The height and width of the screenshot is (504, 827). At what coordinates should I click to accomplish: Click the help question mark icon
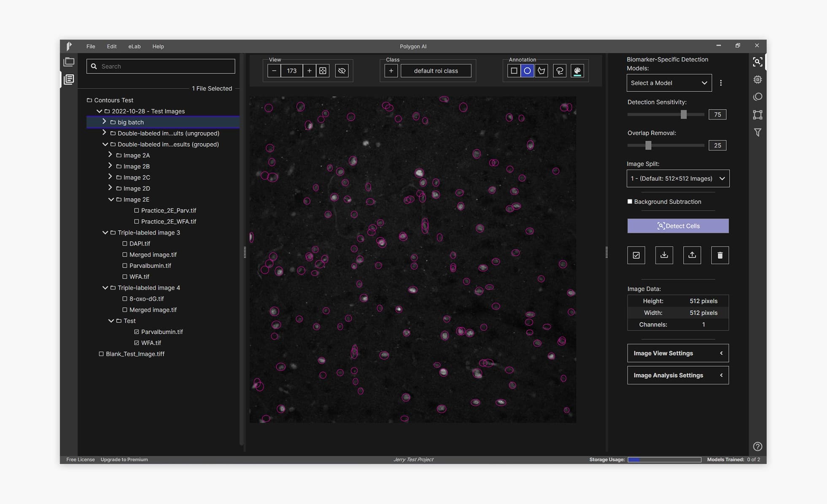click(x=757, y=447)
